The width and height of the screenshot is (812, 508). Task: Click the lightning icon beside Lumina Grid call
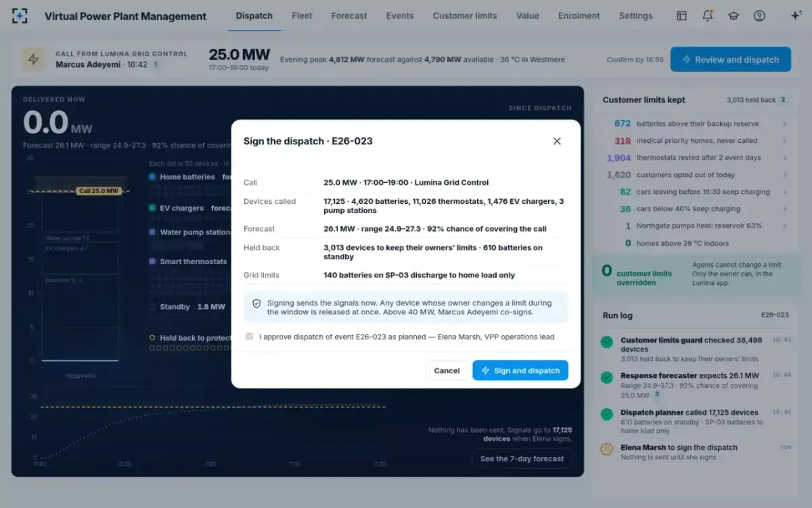[x=33, y=60]
